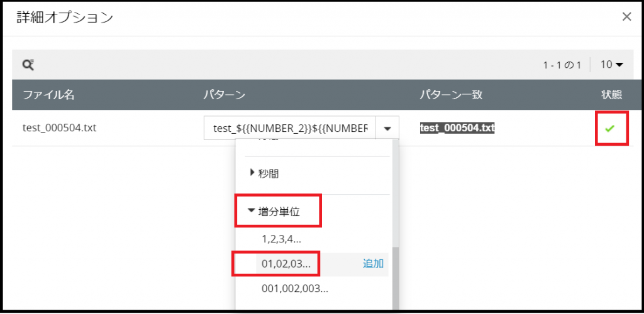Click the 追加 link
This screenshot has height=314, width=644.
(373, 264)
